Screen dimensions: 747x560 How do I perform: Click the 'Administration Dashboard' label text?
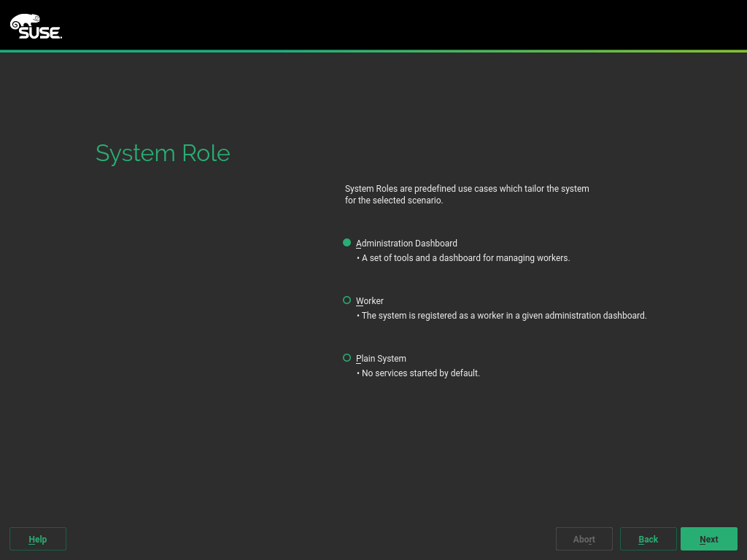406,244
